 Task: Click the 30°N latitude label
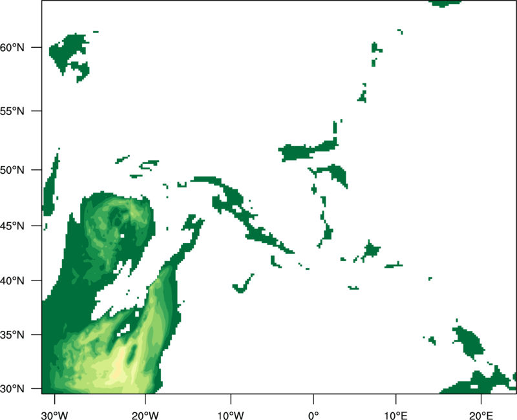click(x=12, y=389)
